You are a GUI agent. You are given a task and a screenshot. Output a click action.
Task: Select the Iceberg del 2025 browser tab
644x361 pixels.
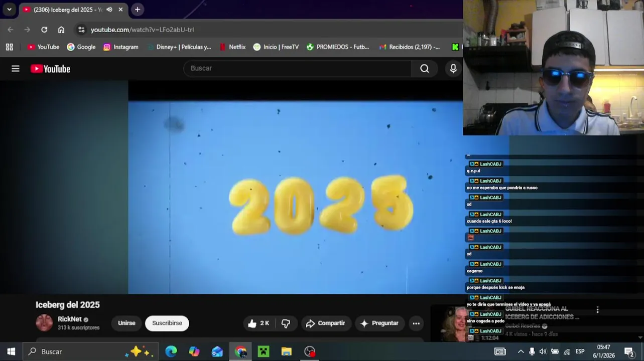click(67, 10)
